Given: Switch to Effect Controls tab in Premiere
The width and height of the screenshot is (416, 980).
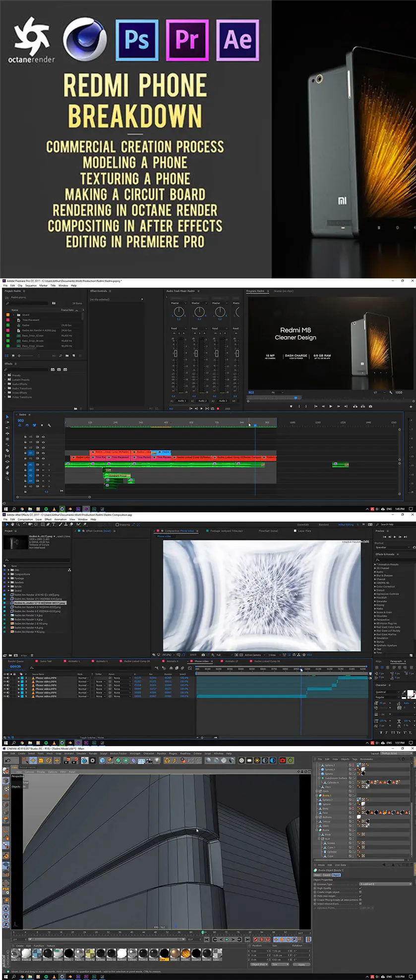Looking at the screenshot, I should coord(99,291).
